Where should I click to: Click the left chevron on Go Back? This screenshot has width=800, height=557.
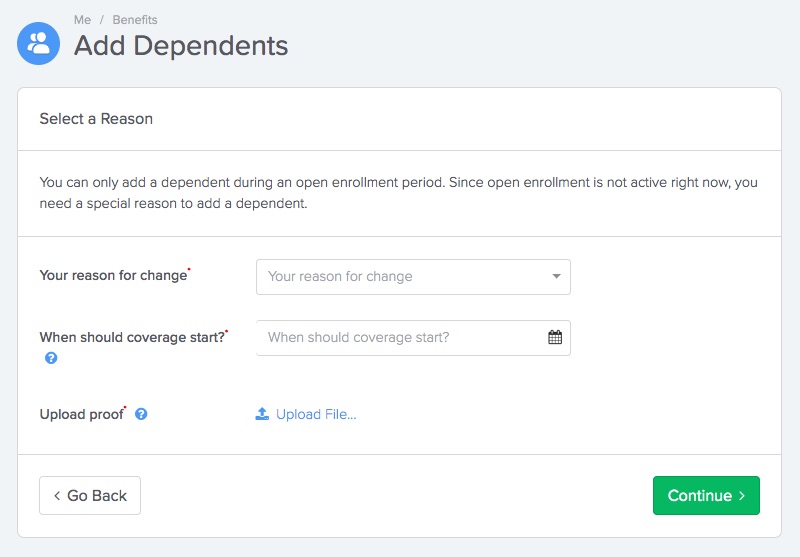(57, 495)
